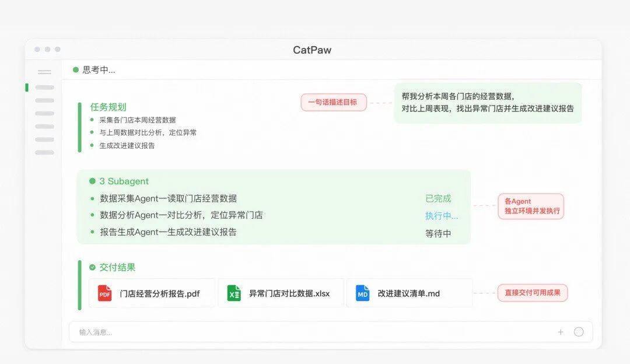This screenshot has height=364, width=630.
Task: Click the 任务规划 heading
Action: [108, 107]
